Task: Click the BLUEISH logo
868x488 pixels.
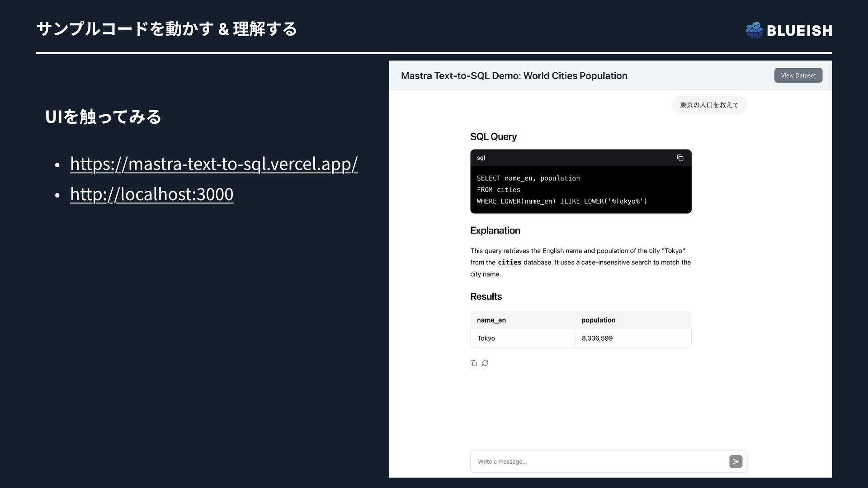Action: tap(788, 30)
